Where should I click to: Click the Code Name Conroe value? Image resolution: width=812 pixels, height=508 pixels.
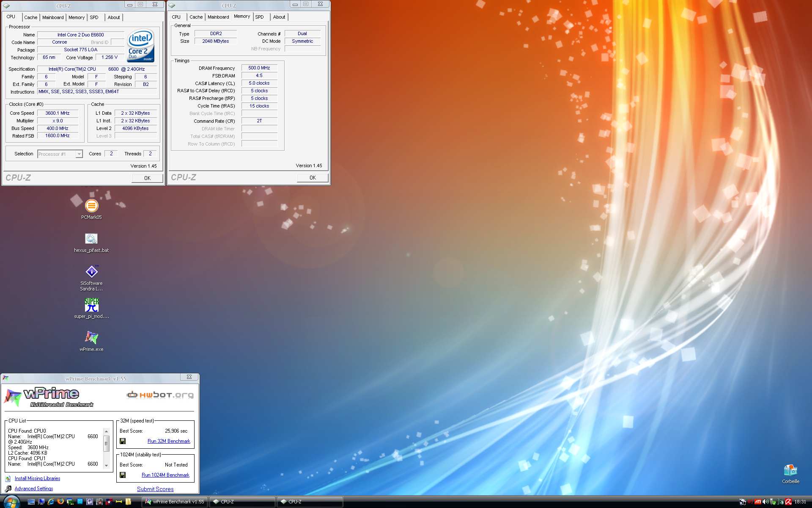[60, 42]
